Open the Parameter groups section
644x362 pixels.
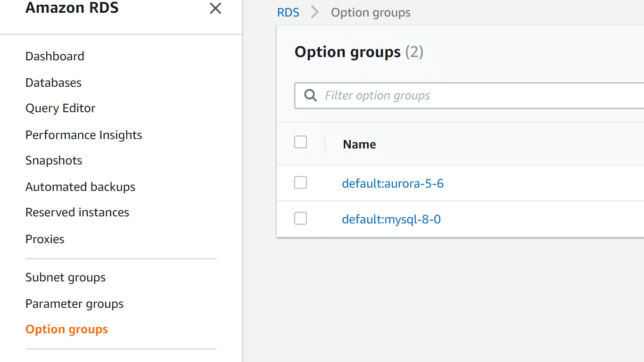74,304
